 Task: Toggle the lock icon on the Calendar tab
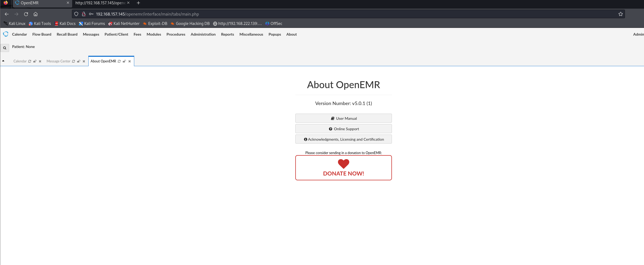point(35,61)
